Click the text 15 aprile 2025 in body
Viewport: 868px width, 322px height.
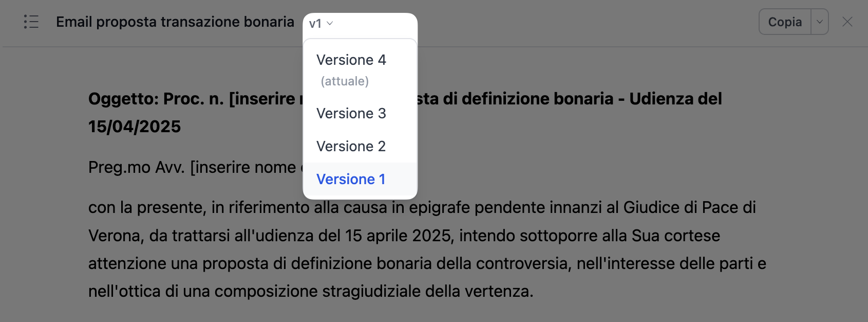(x=399, y=236)
